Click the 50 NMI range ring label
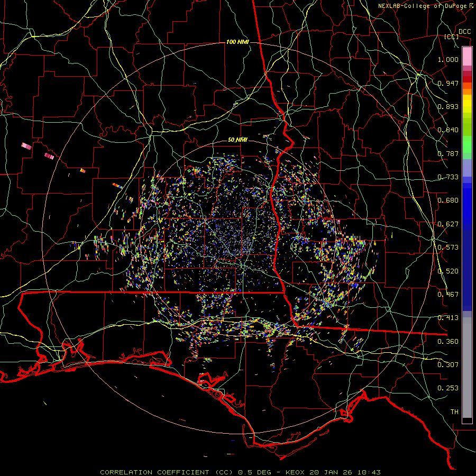 (237, 140)
